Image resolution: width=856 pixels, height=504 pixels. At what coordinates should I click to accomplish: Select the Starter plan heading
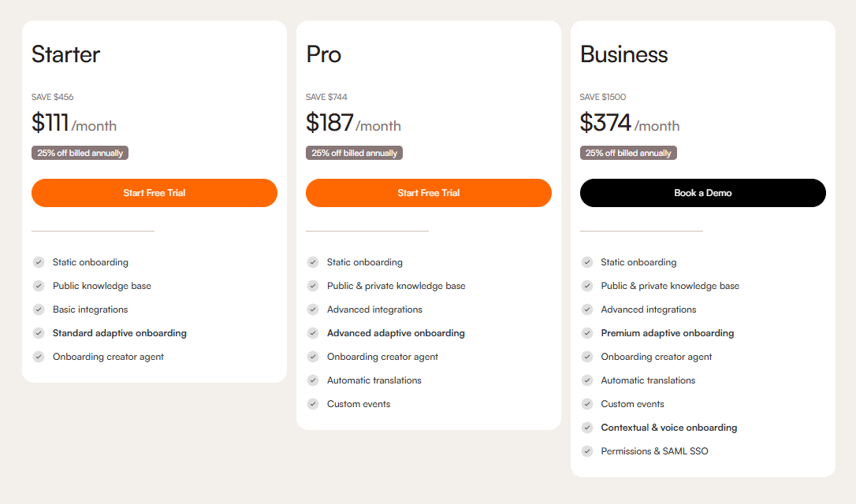click(66, 54)
